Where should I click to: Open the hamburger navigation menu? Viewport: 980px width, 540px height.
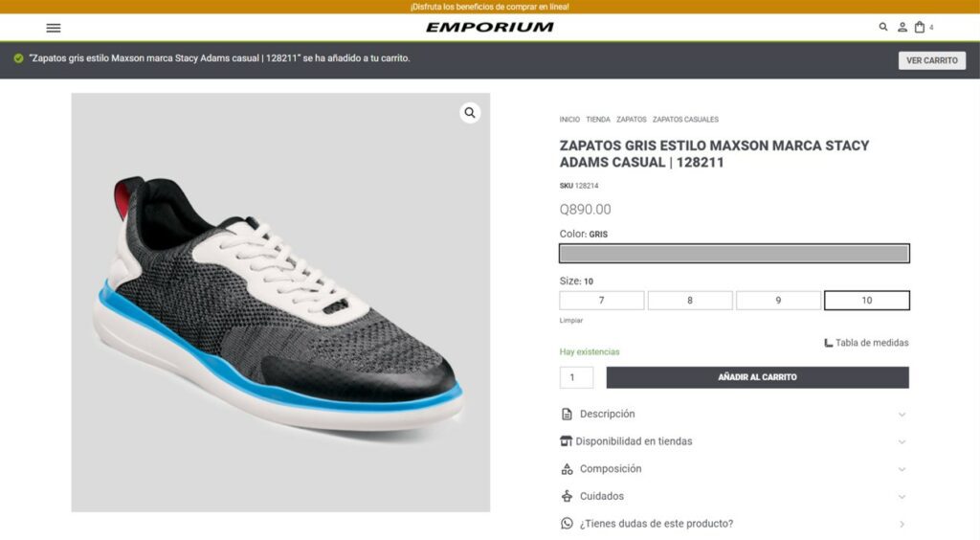pos(54,28)
